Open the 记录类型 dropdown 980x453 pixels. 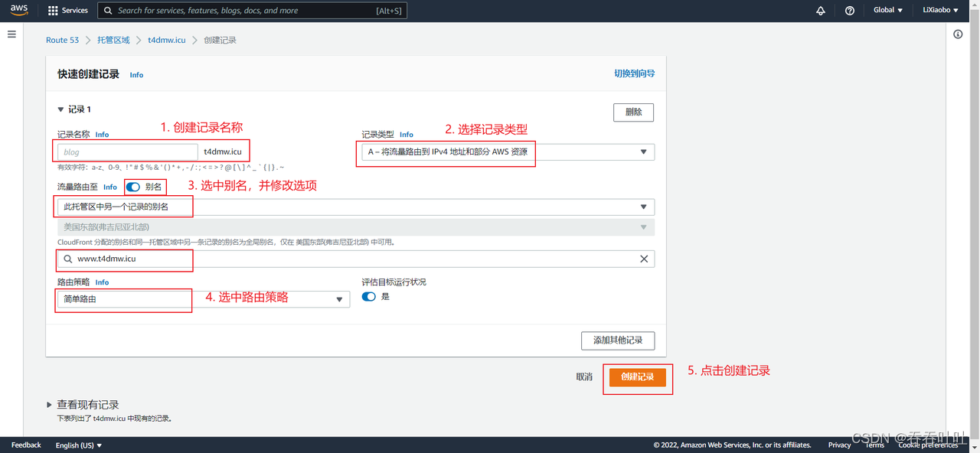pos(508,152)
